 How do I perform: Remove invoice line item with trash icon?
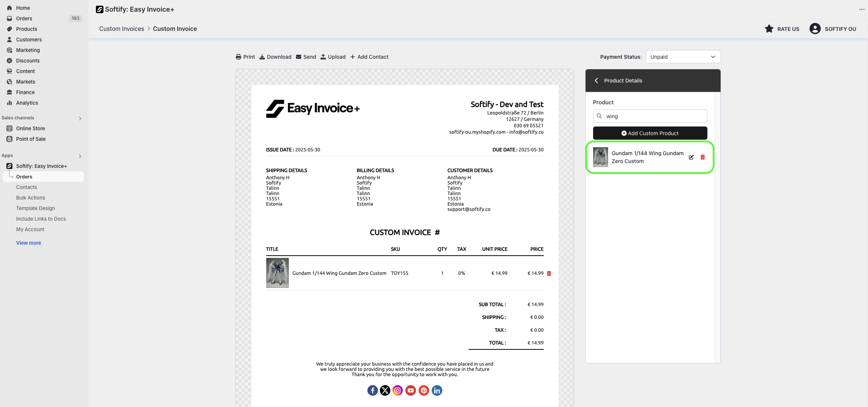tap(549, 273)
